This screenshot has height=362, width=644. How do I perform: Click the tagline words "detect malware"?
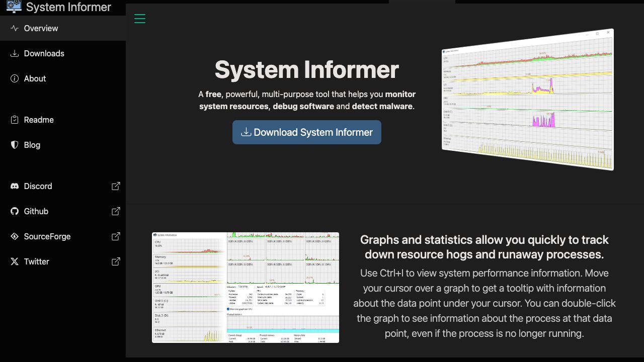(x=382, y=106)
